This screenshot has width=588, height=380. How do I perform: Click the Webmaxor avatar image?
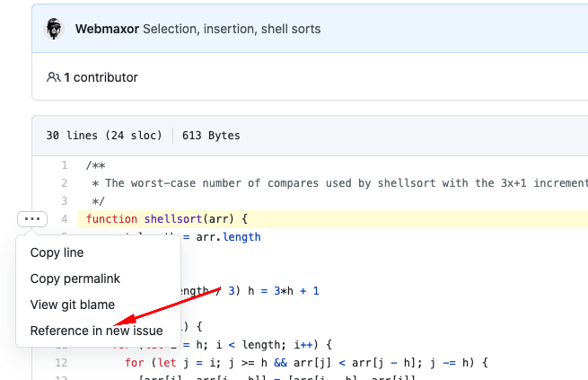[x=57, y=29]
